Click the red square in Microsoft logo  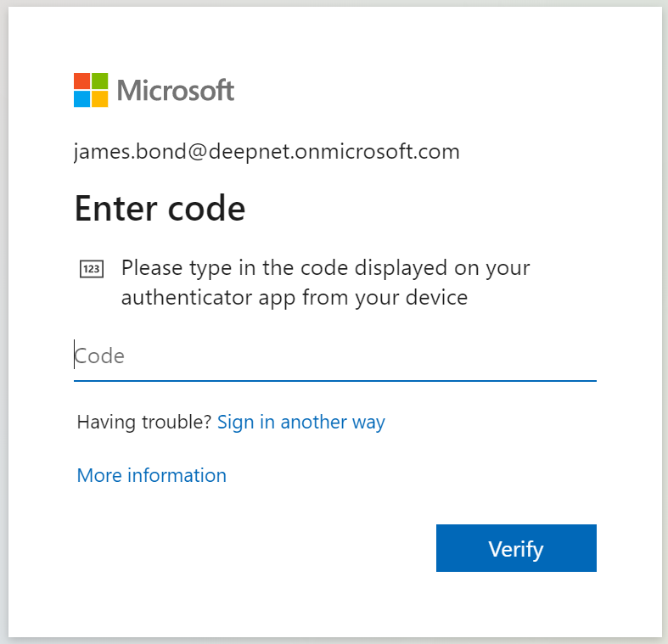[x=81, y=81]
